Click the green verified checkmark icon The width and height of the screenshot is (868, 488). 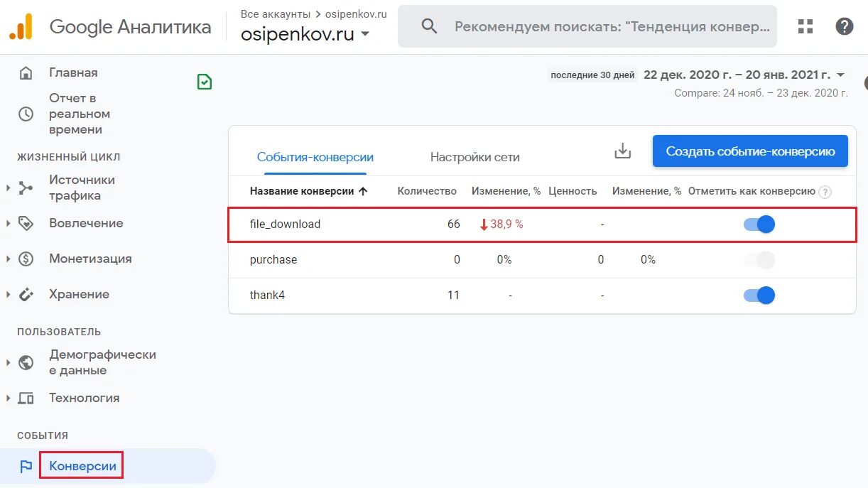pyautogui.click(x=205, y=82)
